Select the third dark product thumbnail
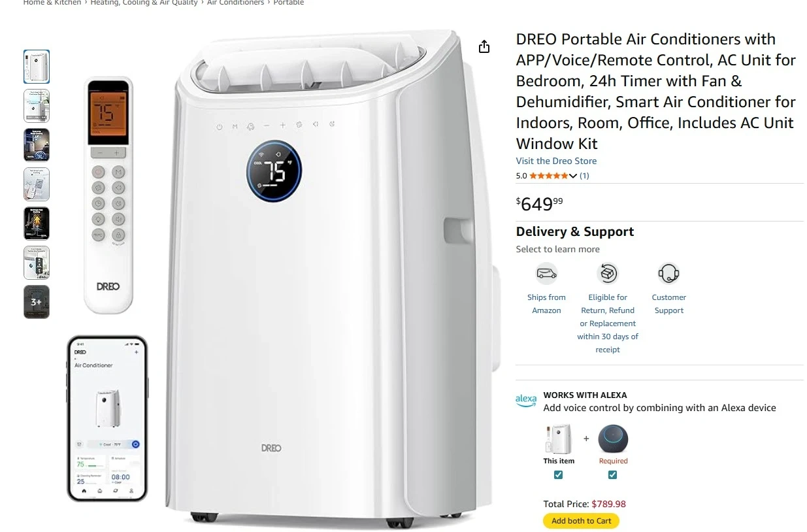 pyautogui.click(x=37, y=145)
